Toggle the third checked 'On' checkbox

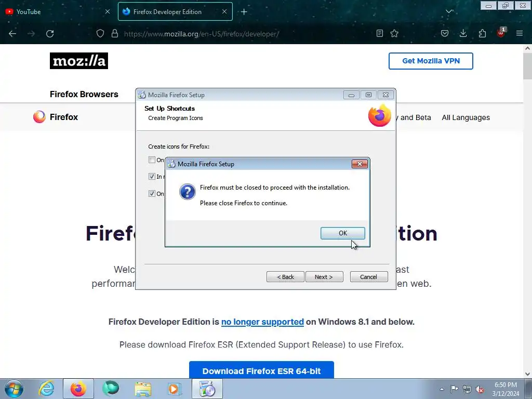pos(152,193)
